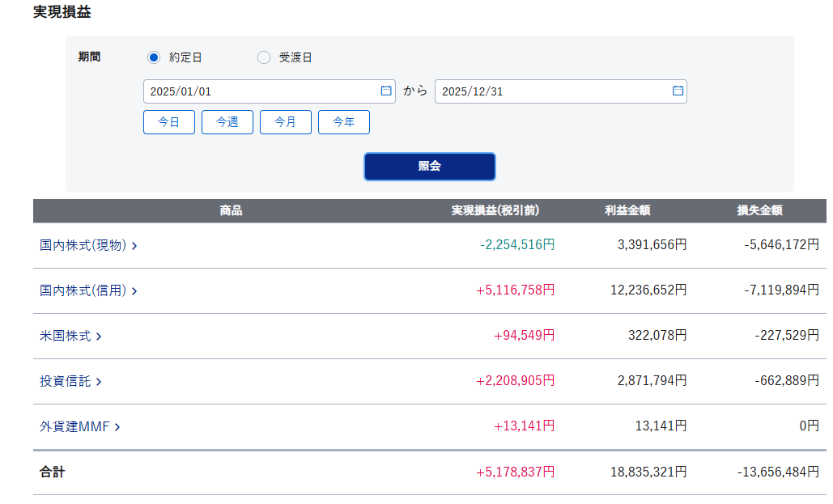Set period to 今年
The image size is (833, 504).
pyautogui.click(x=344, y=122)
